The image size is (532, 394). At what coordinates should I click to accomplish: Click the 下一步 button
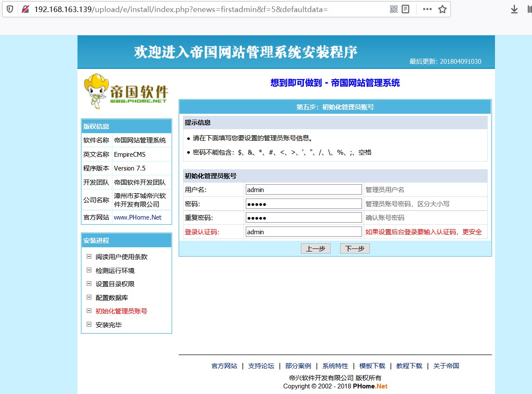tap(355, 248)
